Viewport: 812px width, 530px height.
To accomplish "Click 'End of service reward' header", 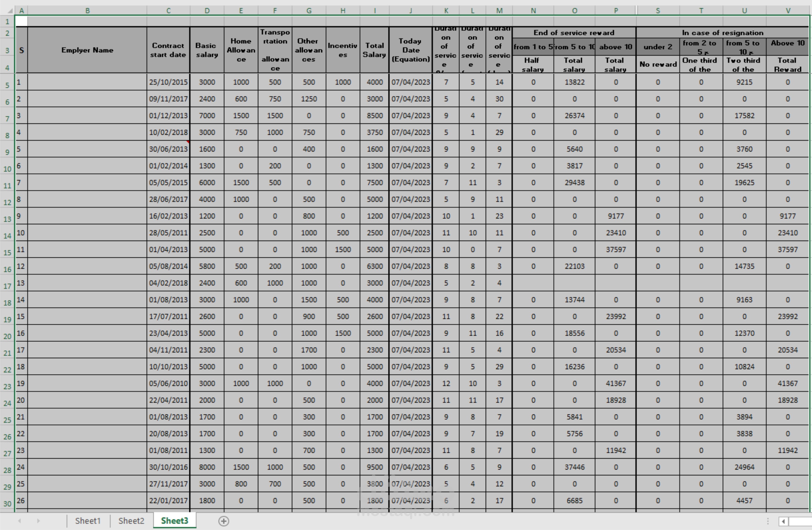I will coord(574,33).
